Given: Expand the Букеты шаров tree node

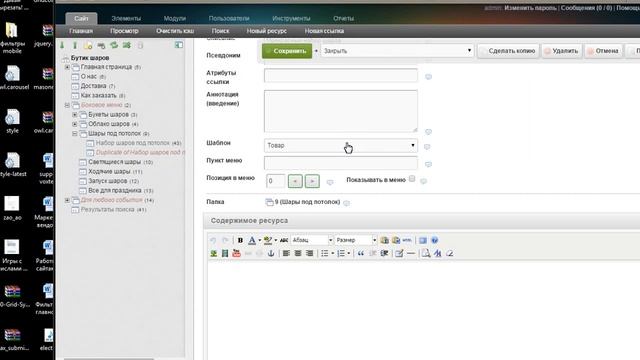Looking at the screenshot, I should pos(75,115).
